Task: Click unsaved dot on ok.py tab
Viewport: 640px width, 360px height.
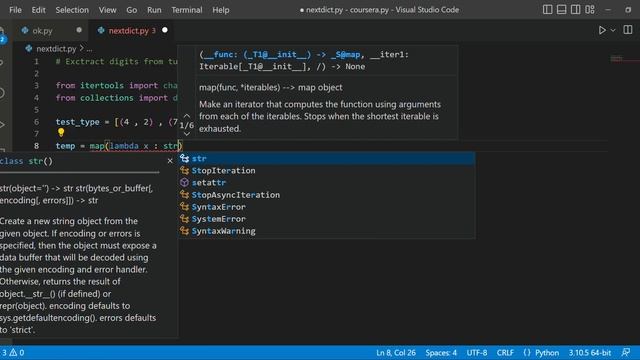Action: coord(79,30)
